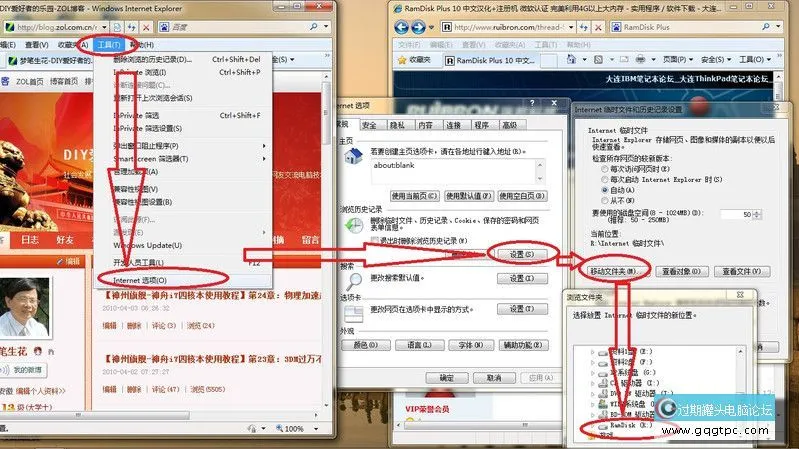799x449 pixels.
Task: Click 颜色(O) appearance button
Action: tap(366, 345)
